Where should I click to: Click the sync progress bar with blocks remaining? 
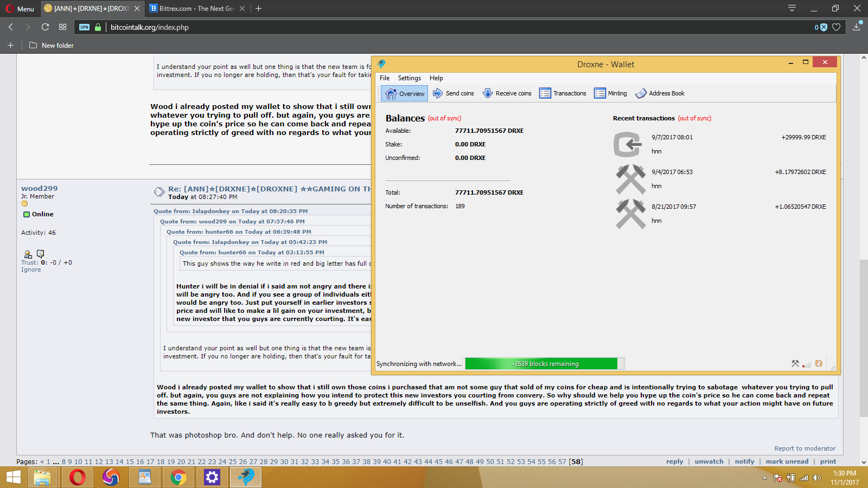pyautogui.click(x=545, y=364)
